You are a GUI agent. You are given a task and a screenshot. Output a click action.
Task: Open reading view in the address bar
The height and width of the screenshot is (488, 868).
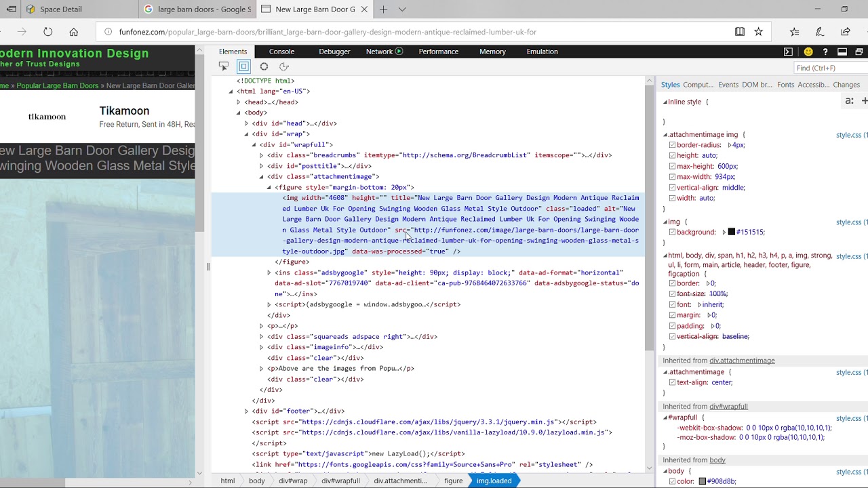[x=740, y=32]
